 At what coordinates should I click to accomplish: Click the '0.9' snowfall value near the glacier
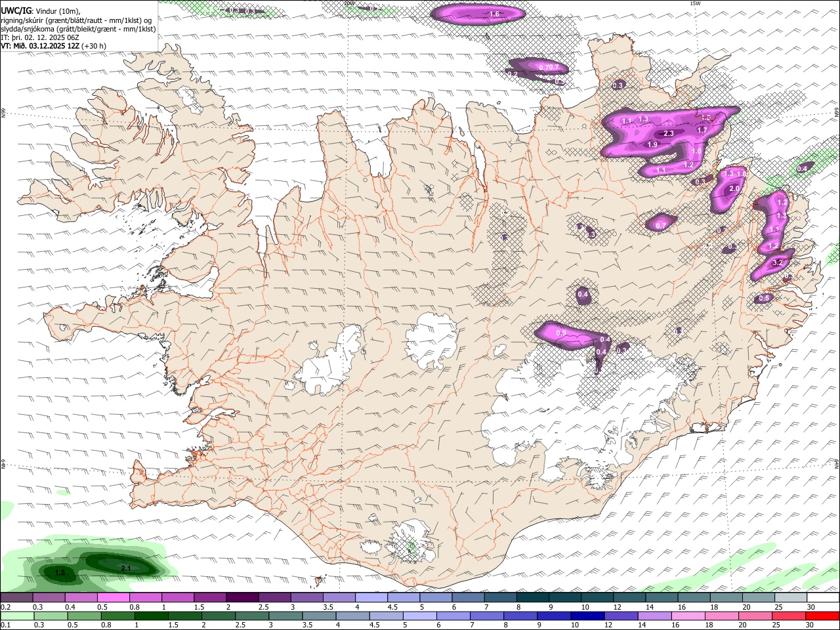pos(561,333)
